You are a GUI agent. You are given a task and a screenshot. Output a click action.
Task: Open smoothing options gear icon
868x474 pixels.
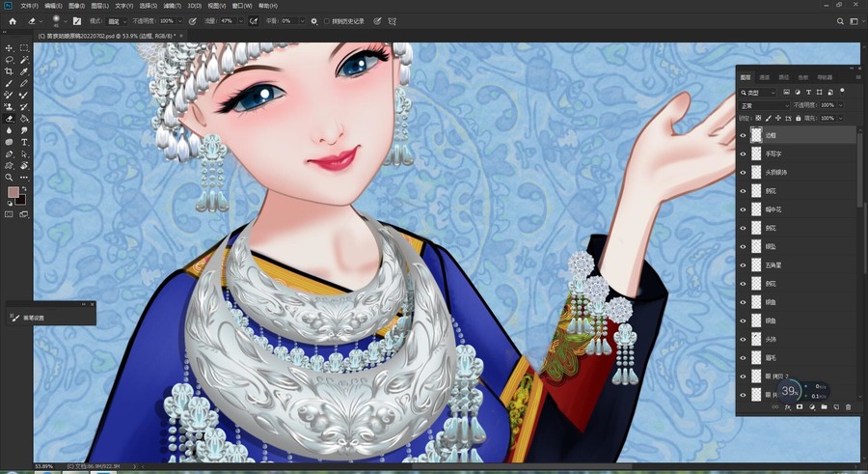click(x=313, y=21)
